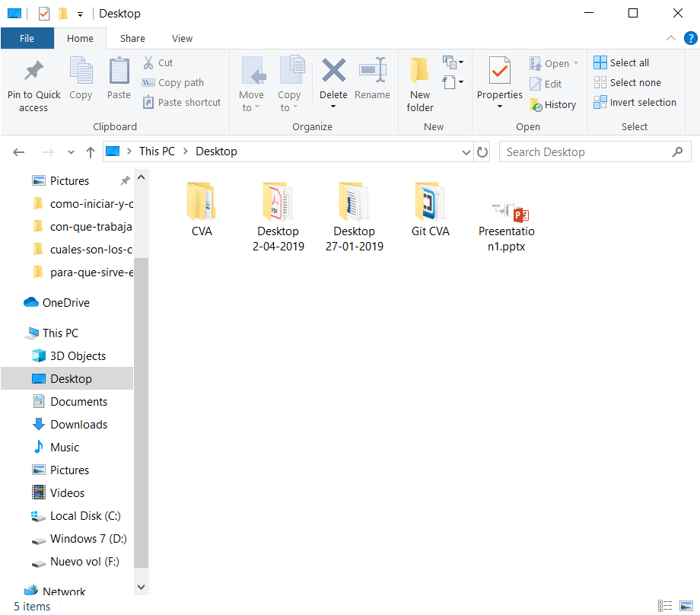The image size is (700, 615).
Task: Open address bar history dropdown
Action: point(466,152)
